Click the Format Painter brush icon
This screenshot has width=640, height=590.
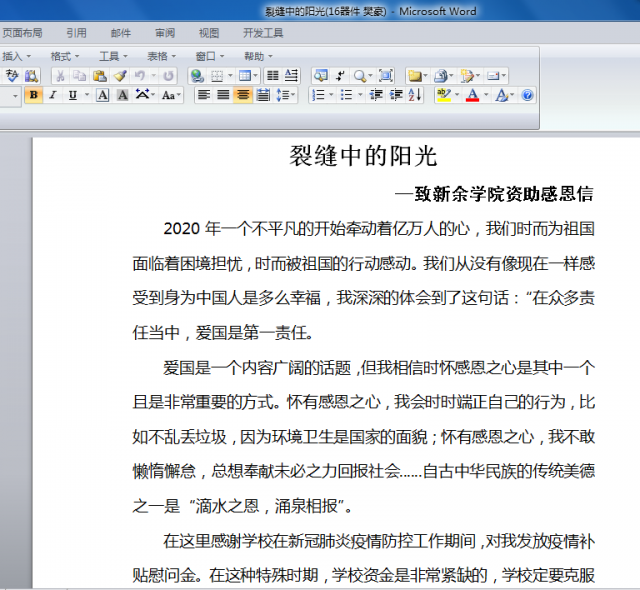click(x=119, y=76)
